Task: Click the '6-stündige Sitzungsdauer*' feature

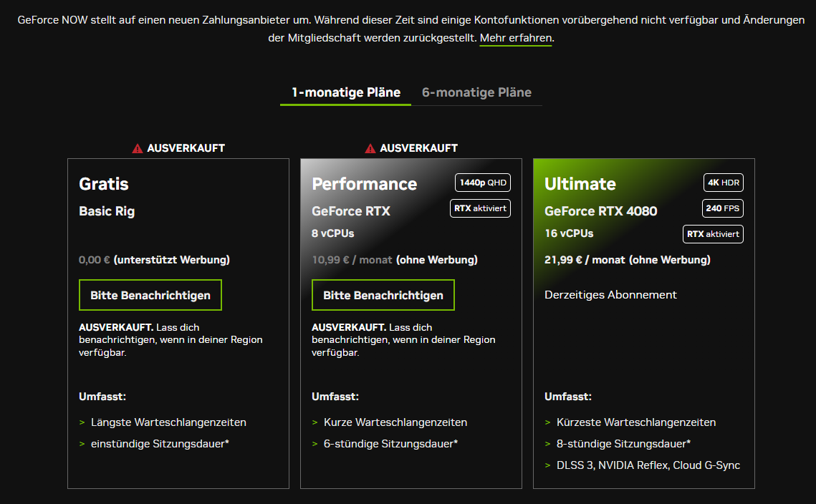Action: (391, 444)
